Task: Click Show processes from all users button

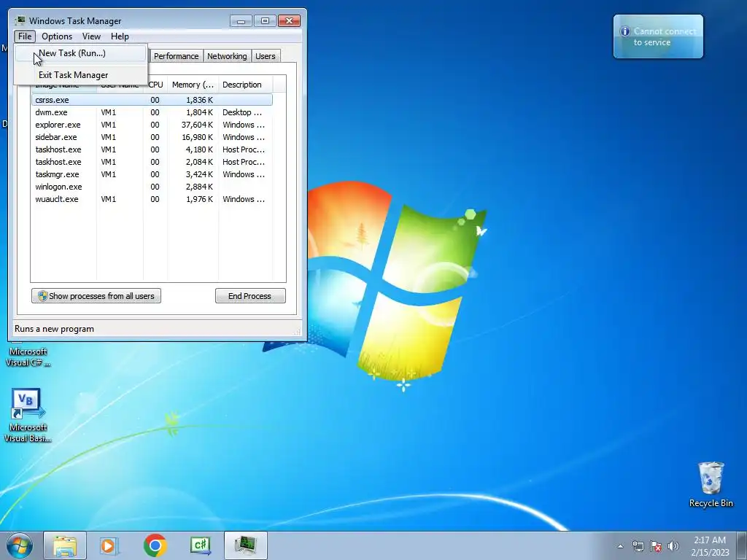Action: tap(96, 296)
